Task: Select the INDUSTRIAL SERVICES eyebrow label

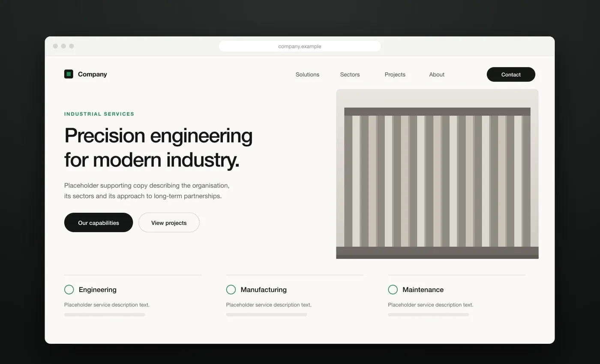Action: click(x=99, y=114)
